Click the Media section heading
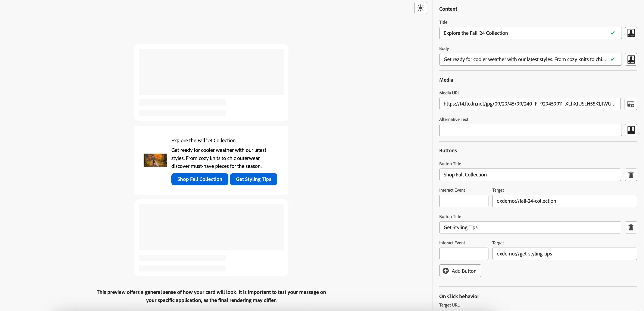The image size is (644, 311). coord(446,80)
